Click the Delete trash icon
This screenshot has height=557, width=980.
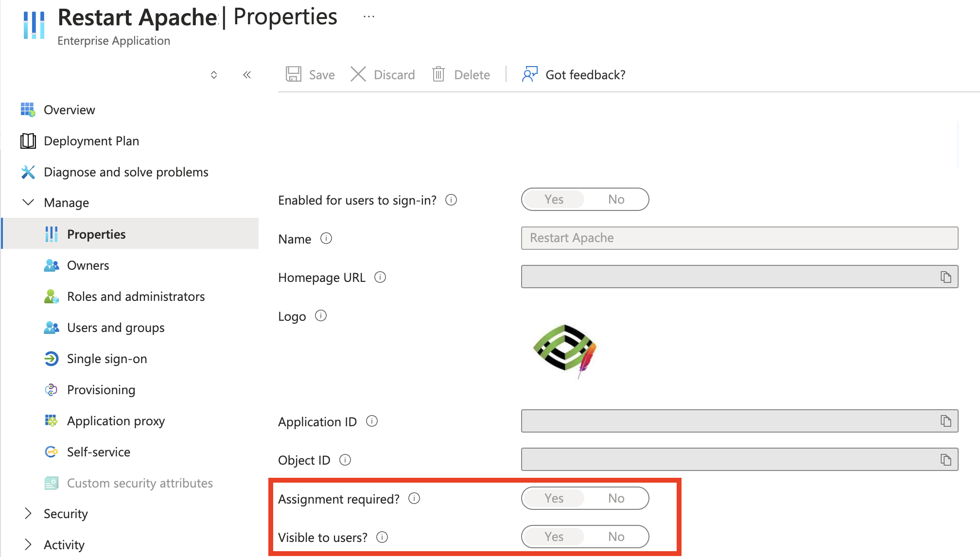coord(438,74)
